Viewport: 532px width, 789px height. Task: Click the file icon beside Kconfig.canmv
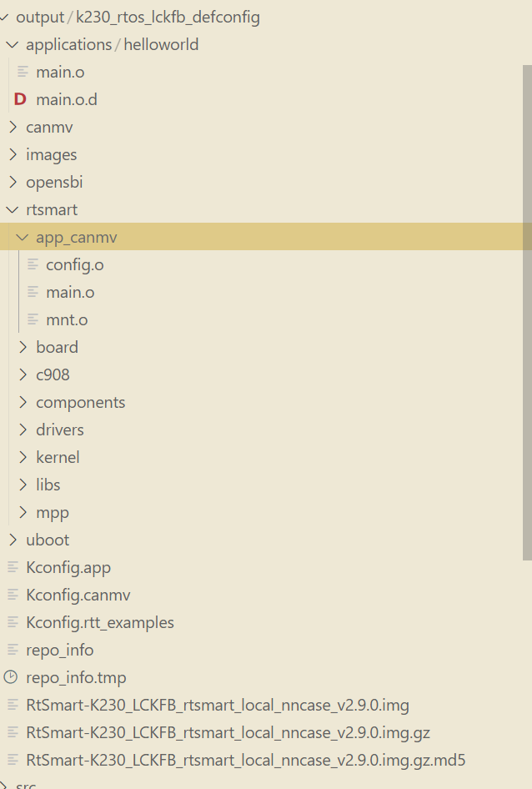tap(13, 596)
